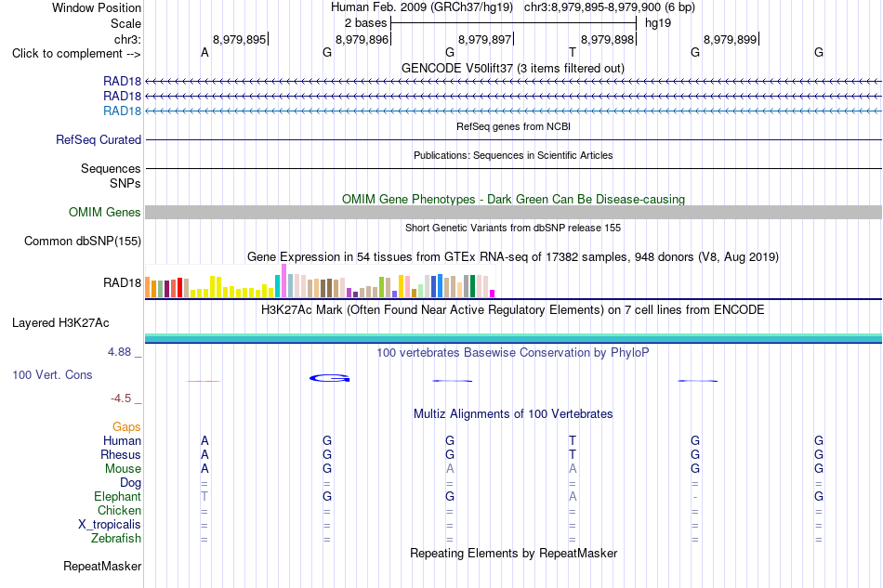Click the magenta last bar in GTEx chart

click(x=493, y=294)
